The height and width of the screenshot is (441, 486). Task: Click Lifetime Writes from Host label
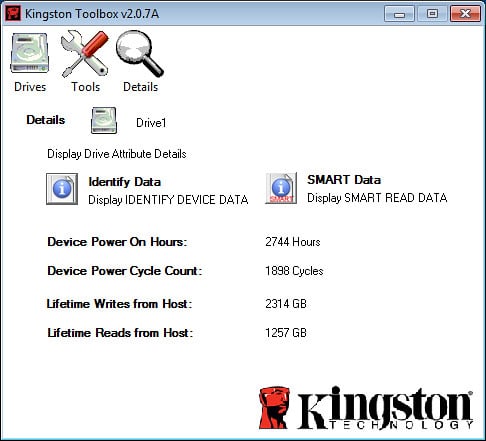tap(119, 304)
